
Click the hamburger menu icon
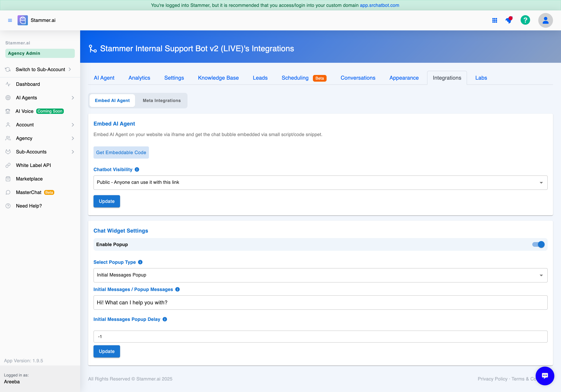click(10, 20)
